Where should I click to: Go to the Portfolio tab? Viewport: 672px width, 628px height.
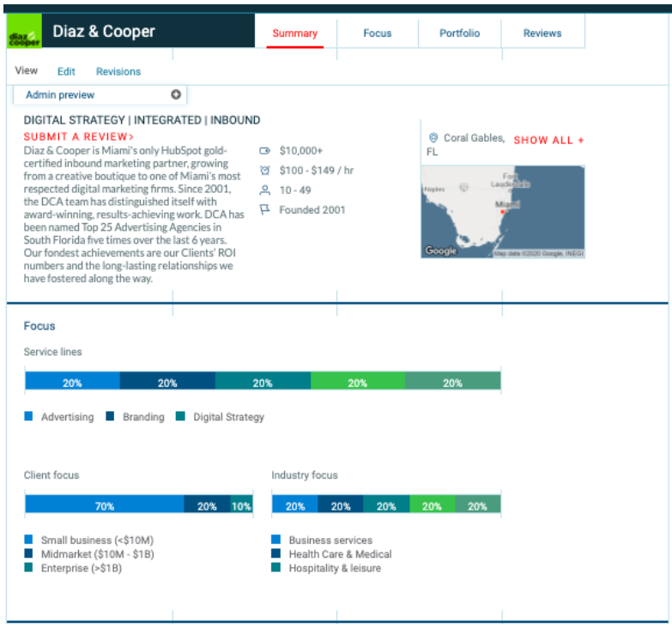459,33
